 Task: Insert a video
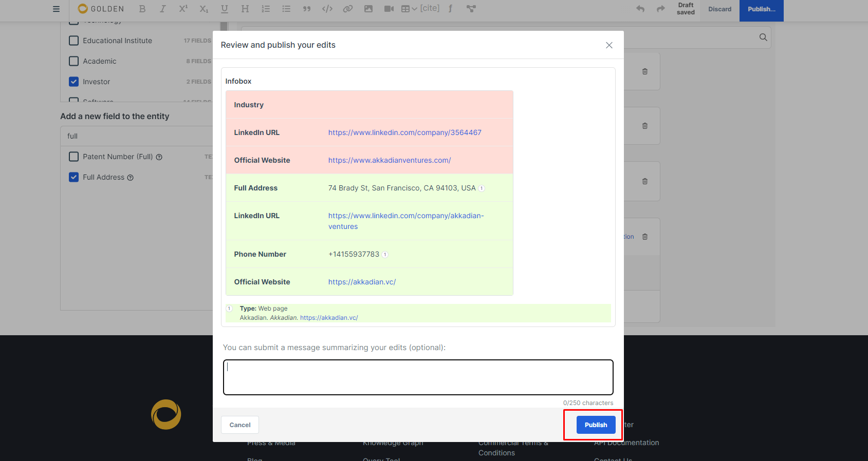pos(389,9)
